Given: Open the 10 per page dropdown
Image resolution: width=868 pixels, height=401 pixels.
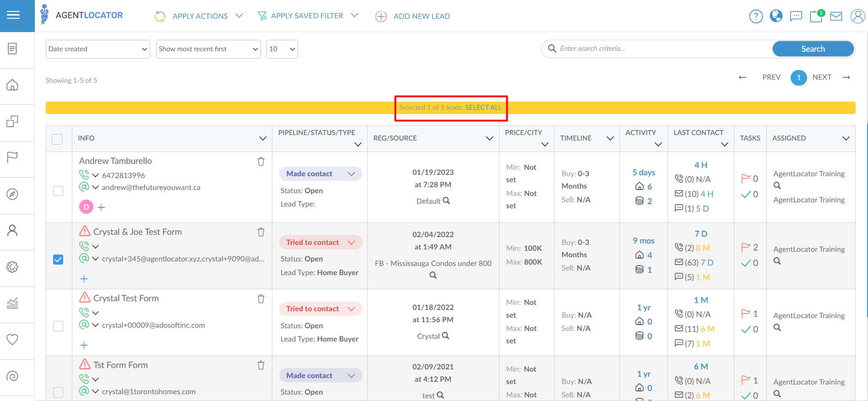Looking at the screenshot, I should (x=282, y=49).
